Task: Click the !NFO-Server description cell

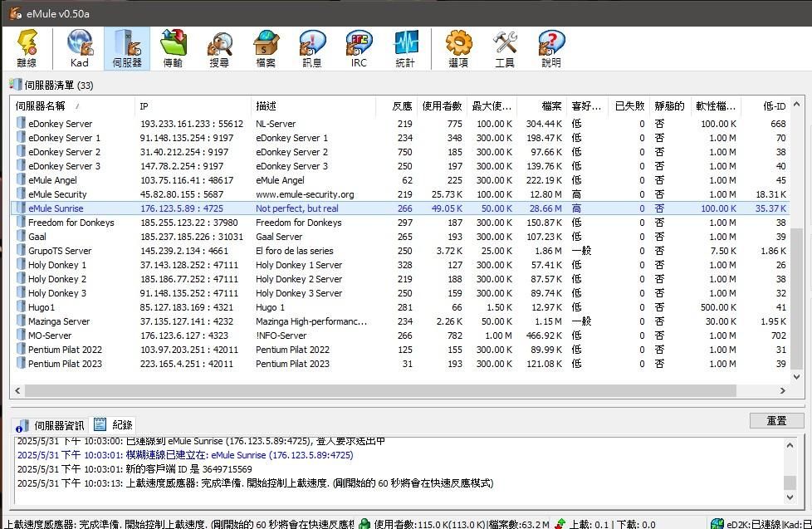Action: (x=281, y=336)
